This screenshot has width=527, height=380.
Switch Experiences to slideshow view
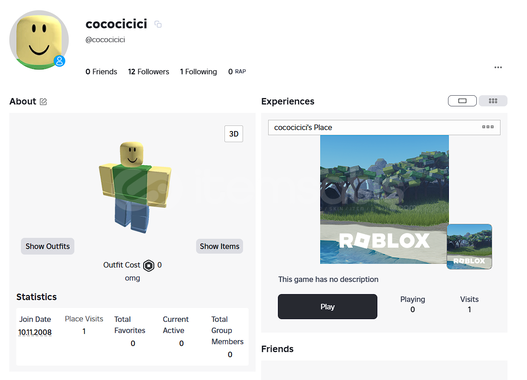[462, 101]
